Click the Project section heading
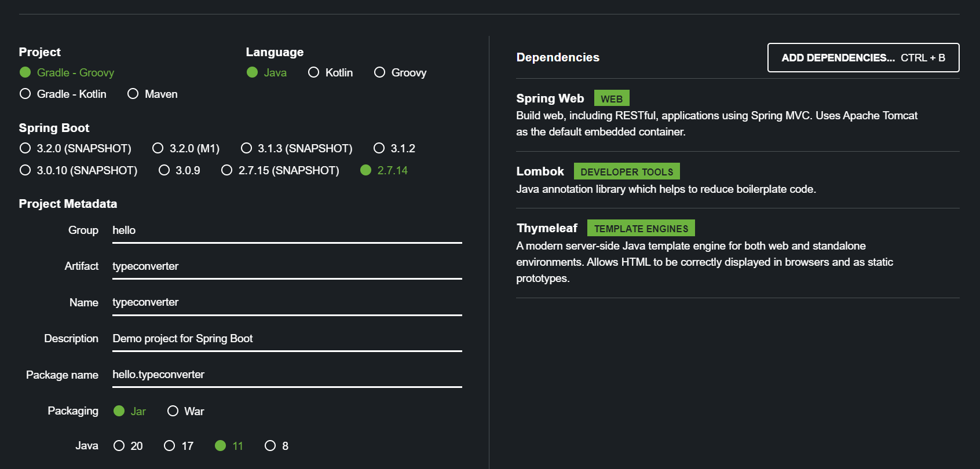The width and height of the screenshot is (980, 469). tap(39, 52)
